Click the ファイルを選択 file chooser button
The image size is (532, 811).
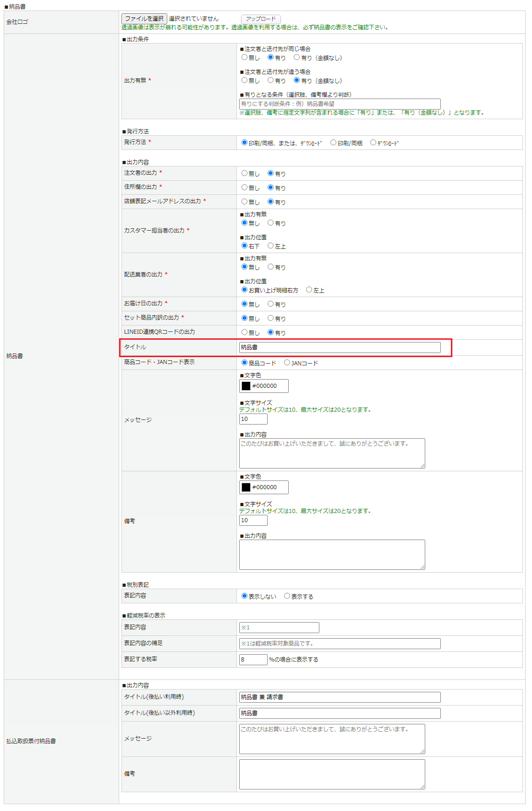click(144, 19)
